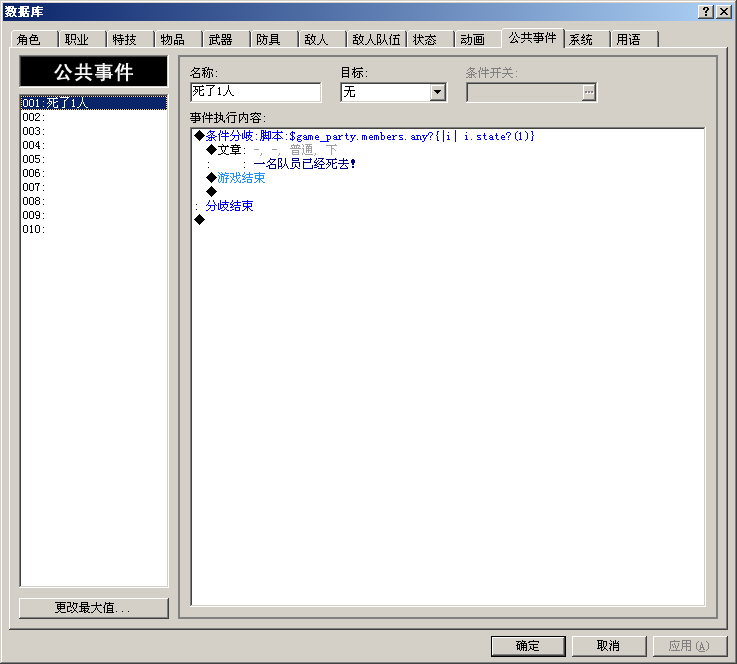Open the 系统 tab
The image size is (737, 664).
tap(587, 39)
